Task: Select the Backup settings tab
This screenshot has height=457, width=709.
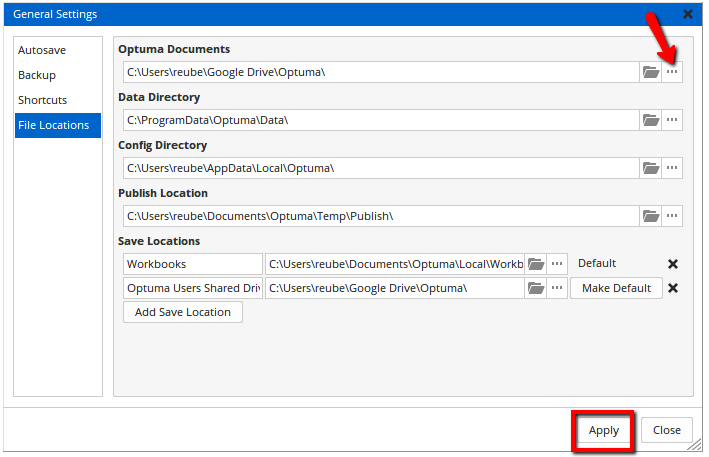Action: tap(57, 75)
